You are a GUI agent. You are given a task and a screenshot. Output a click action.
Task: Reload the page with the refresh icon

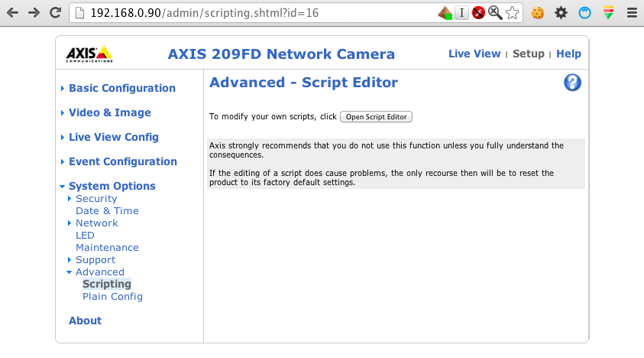(x=56, y=13)
